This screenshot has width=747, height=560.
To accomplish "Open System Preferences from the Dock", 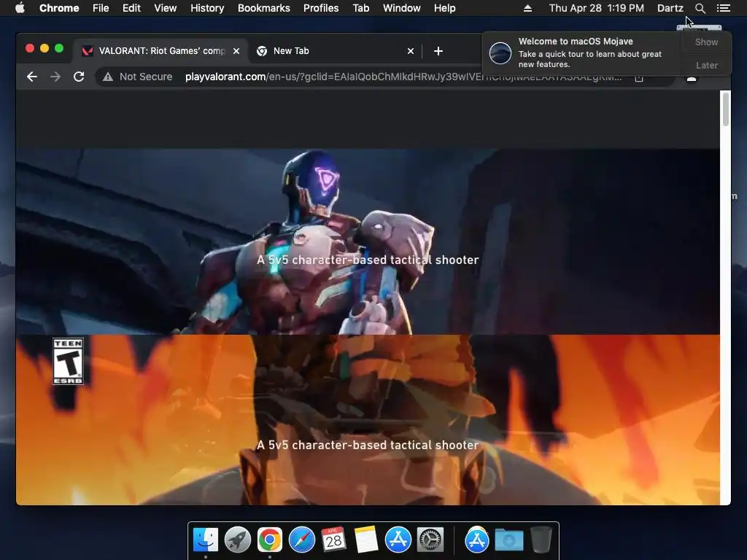I will coord(430,540).
